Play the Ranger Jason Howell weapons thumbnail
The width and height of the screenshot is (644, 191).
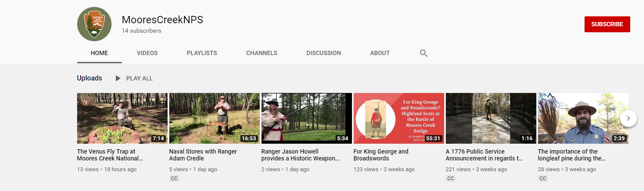pyautogui.click(x=307, y=118)
